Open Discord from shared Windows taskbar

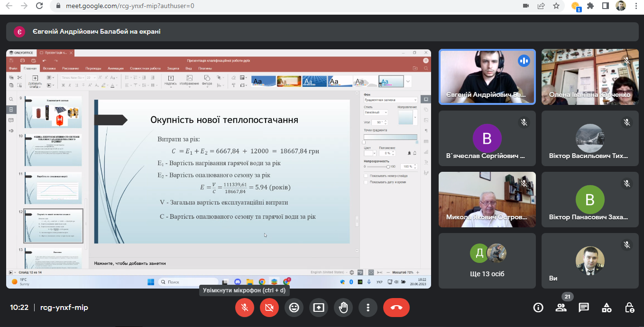pyautogui.click(x=238, y=282)
